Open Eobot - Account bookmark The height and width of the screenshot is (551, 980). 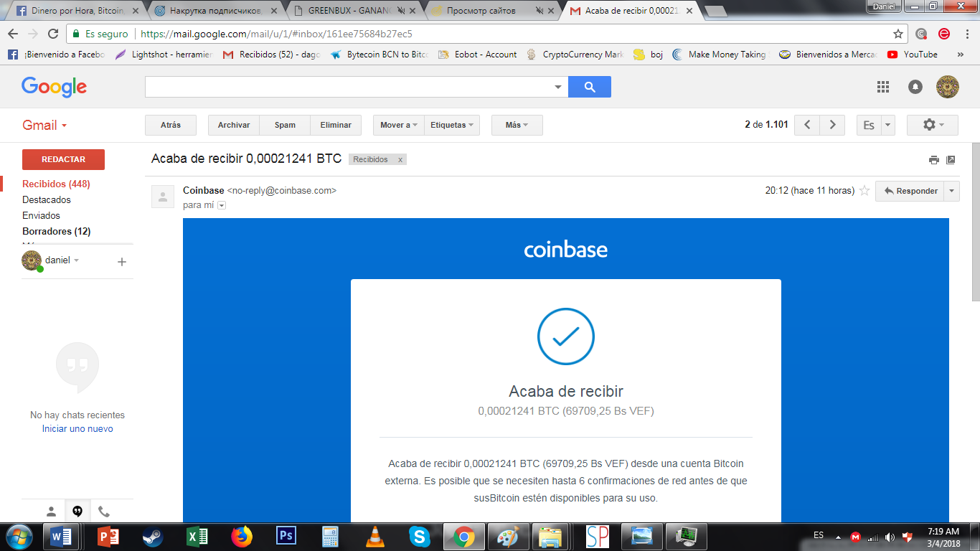point(477,55)
